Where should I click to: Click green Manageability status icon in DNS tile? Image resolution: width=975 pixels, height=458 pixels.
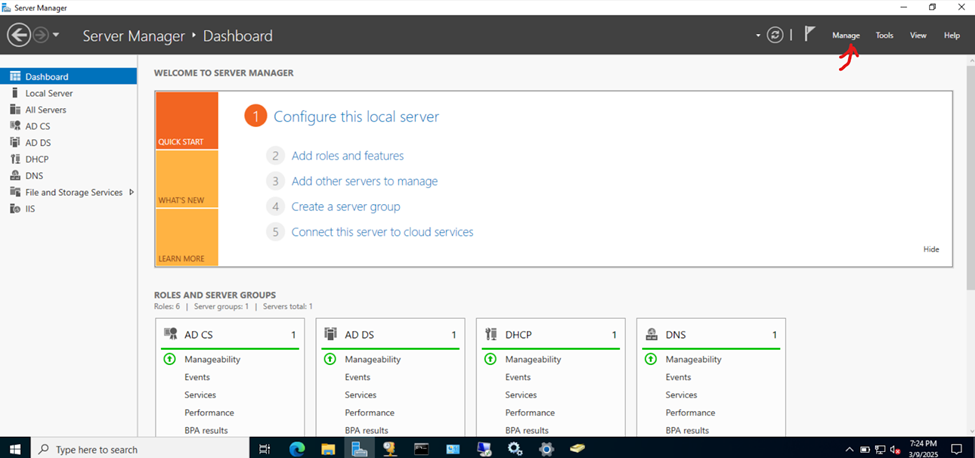point(650,359)
